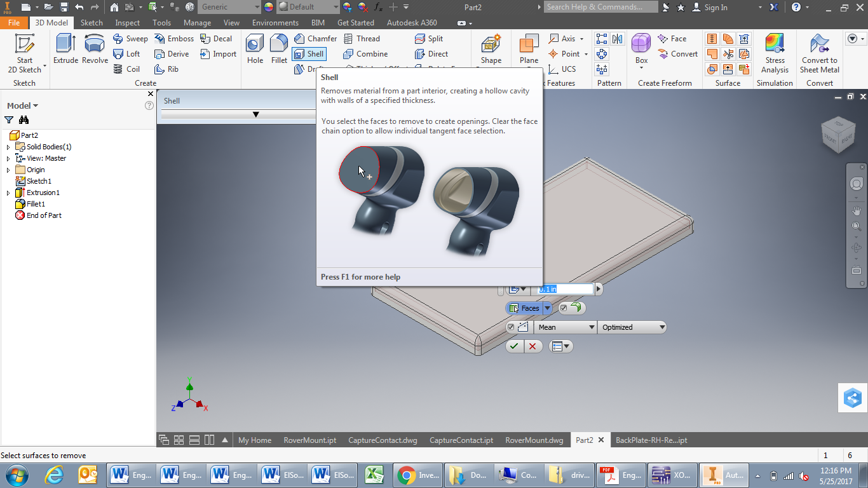Viewport: 868px width, 488px height.
Task: Open the File menu
Action: pos(14,22)
